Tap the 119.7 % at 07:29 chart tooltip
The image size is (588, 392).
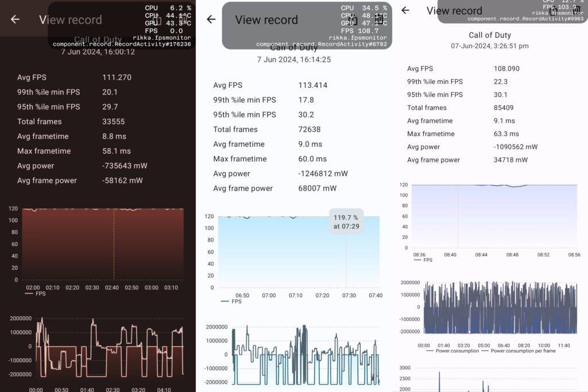click(346, 222)
